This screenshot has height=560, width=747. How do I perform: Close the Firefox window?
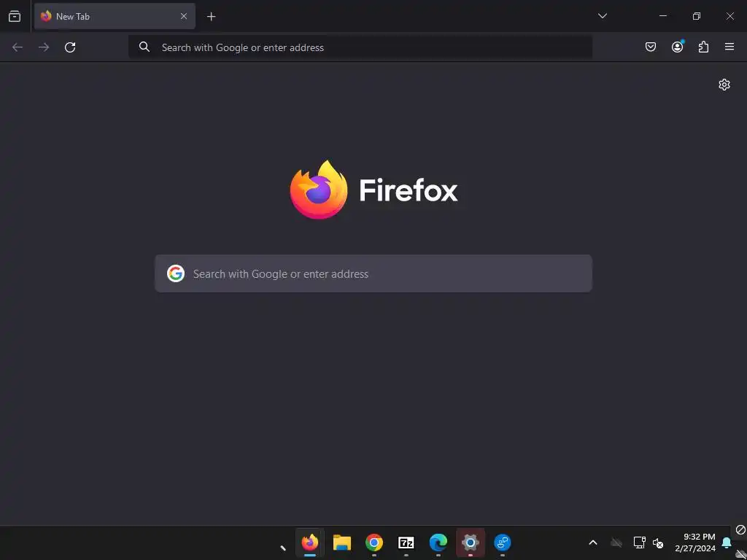[x=729, y=16]
